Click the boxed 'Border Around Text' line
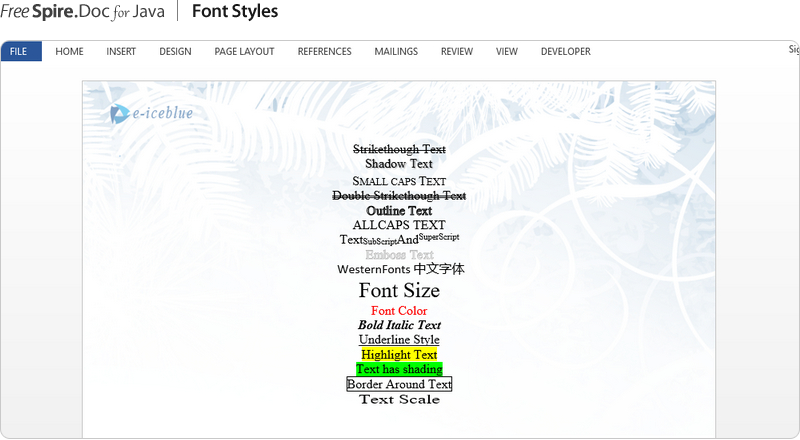This screenshot has height=440, width=800. [x=399, y=384]
